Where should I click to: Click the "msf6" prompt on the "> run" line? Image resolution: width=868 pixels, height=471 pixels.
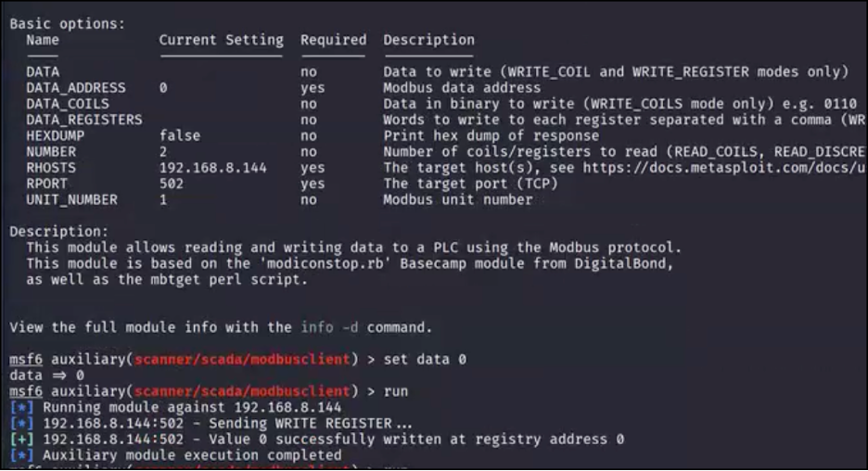click(24, 391)
